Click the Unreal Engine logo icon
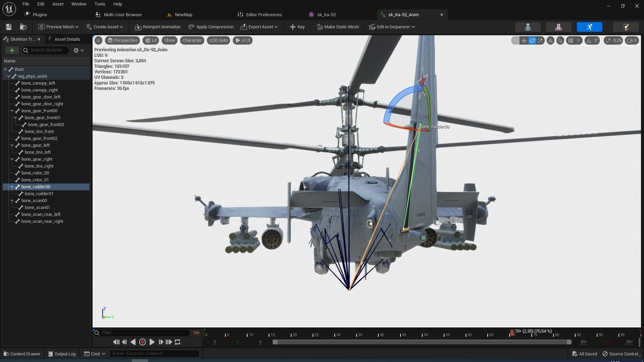This screenshot has width=644, height=362. (9, 9)
